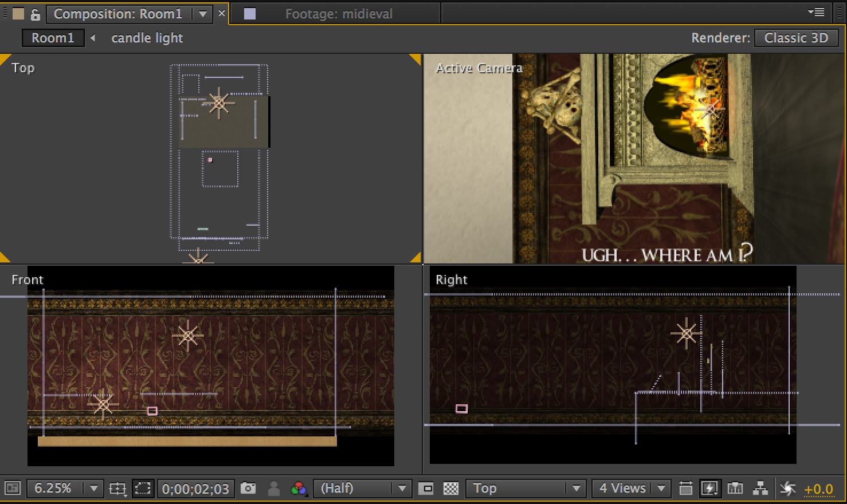Image resolution: width=847 pixels, height=504 pixels.
Task: Click the +0.0 exposure value
Action: point(818,489)
